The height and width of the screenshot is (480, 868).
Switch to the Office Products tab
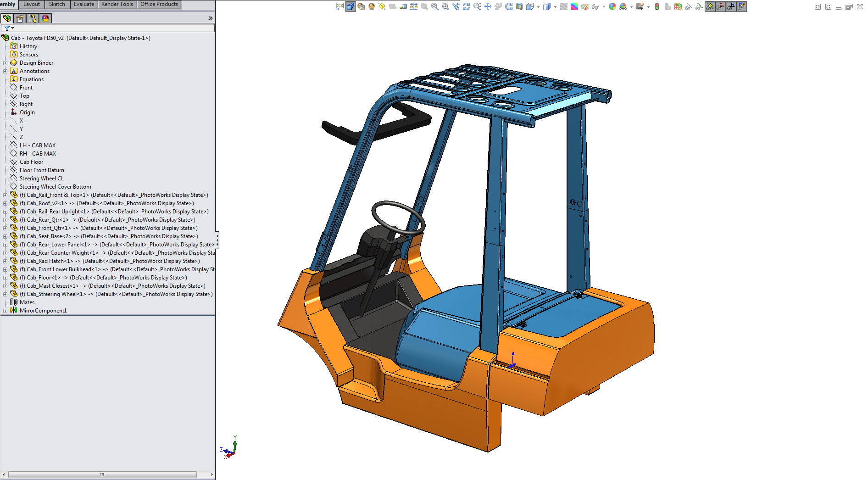[x=159, y=4]
